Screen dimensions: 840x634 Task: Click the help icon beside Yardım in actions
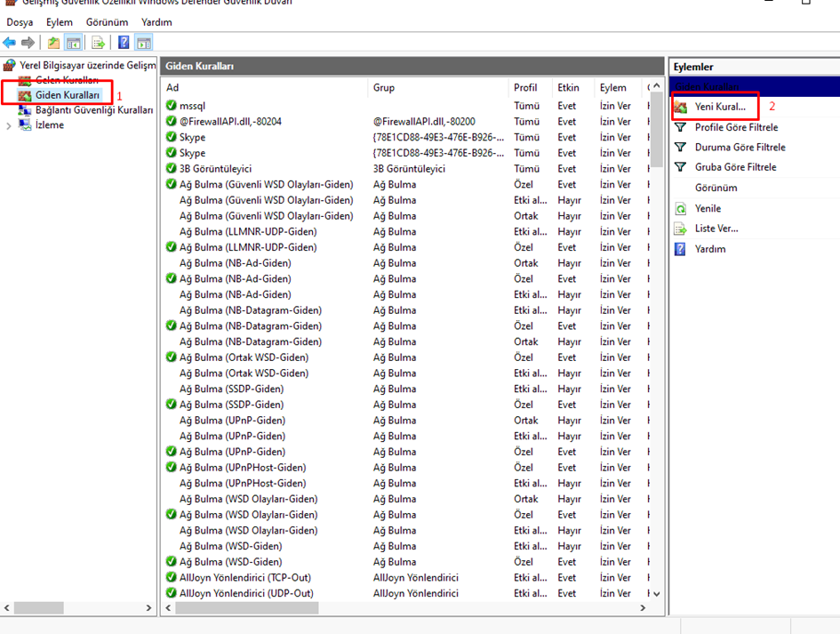click(680, 249)
